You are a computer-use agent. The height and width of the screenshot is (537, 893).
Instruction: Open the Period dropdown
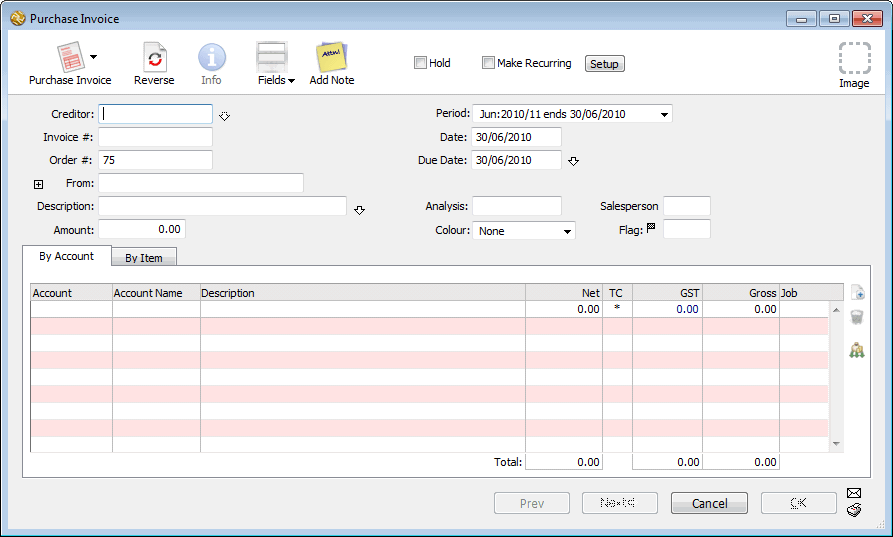tap(572, 114)
